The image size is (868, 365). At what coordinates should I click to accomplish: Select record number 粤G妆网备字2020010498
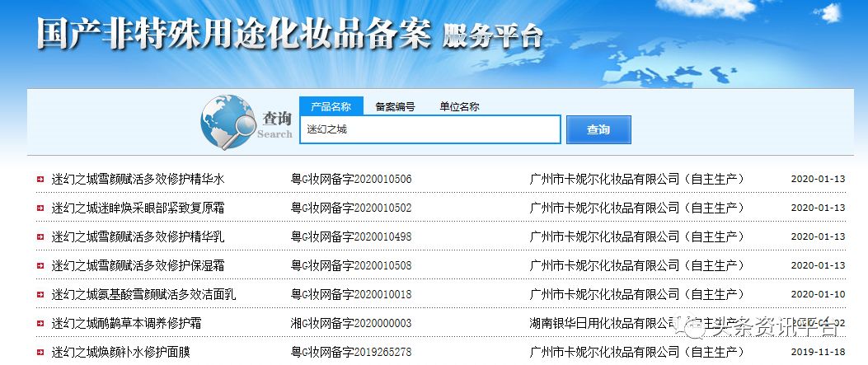coord(351,236)
